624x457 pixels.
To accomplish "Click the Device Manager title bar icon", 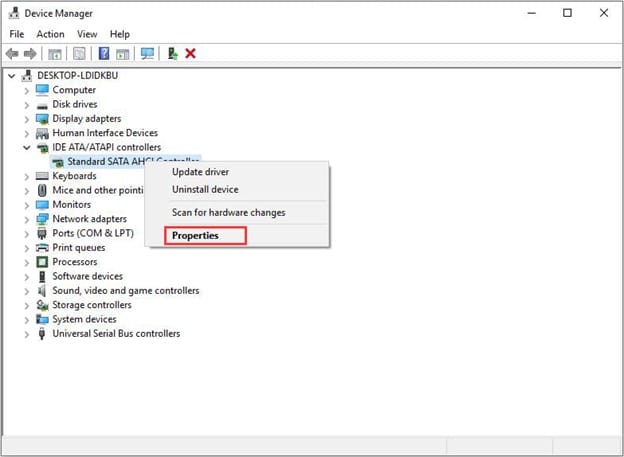I will 14,13.
